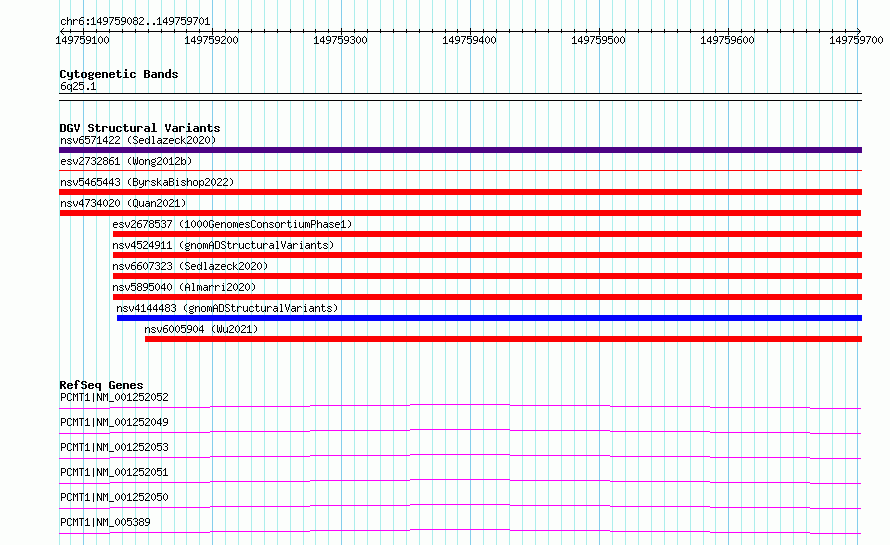Click the red nsv6005904 variant bar

coord(503,339)
